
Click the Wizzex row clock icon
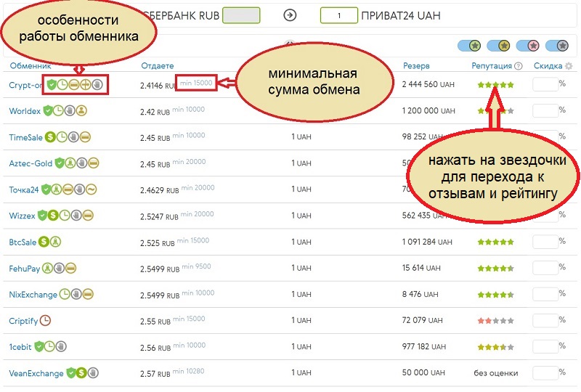click(x=65, y=216)
